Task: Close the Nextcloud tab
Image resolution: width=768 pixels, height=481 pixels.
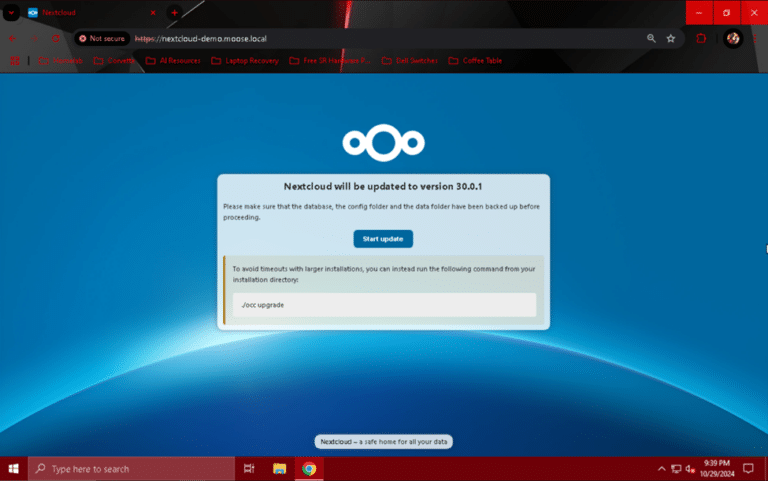Action: (x=153, y=13)
